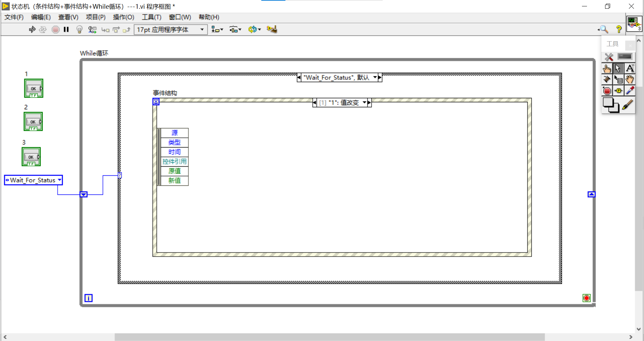644x341 pixels.
Task: Select the Position/Select arrow tool
Action: coord(618,68)
